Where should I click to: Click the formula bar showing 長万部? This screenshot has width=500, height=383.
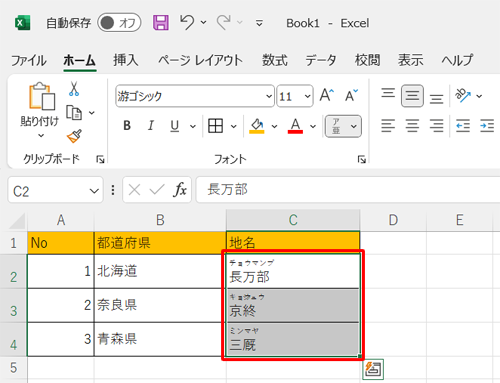point(348,190)
